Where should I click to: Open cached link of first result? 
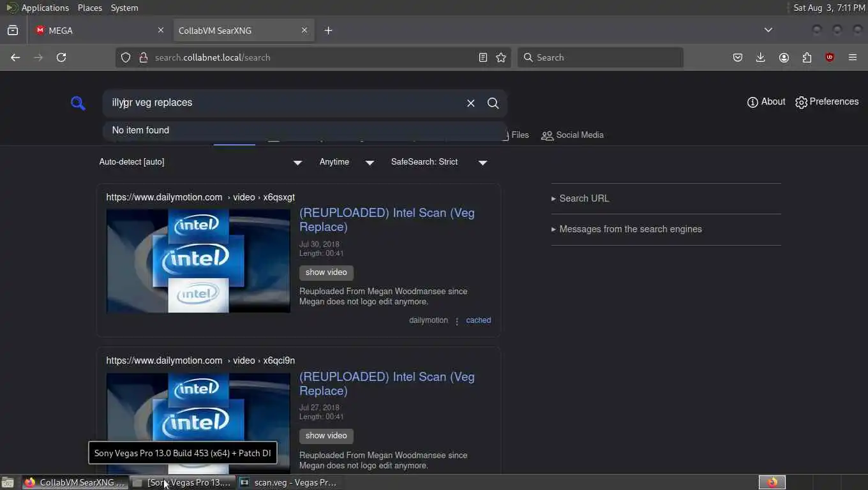tap(478, 320)
